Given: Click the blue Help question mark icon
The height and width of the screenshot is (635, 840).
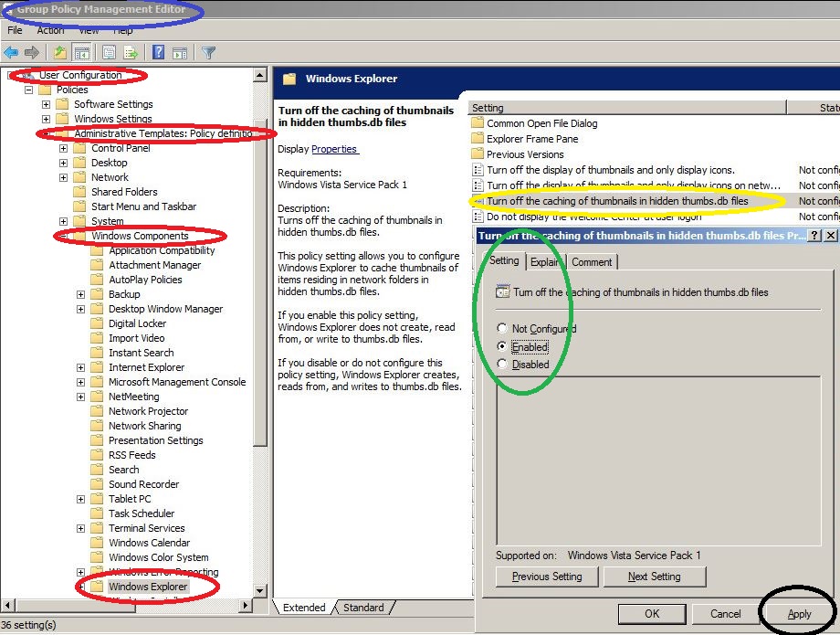Looking at the screenshot, I should 158,52.
